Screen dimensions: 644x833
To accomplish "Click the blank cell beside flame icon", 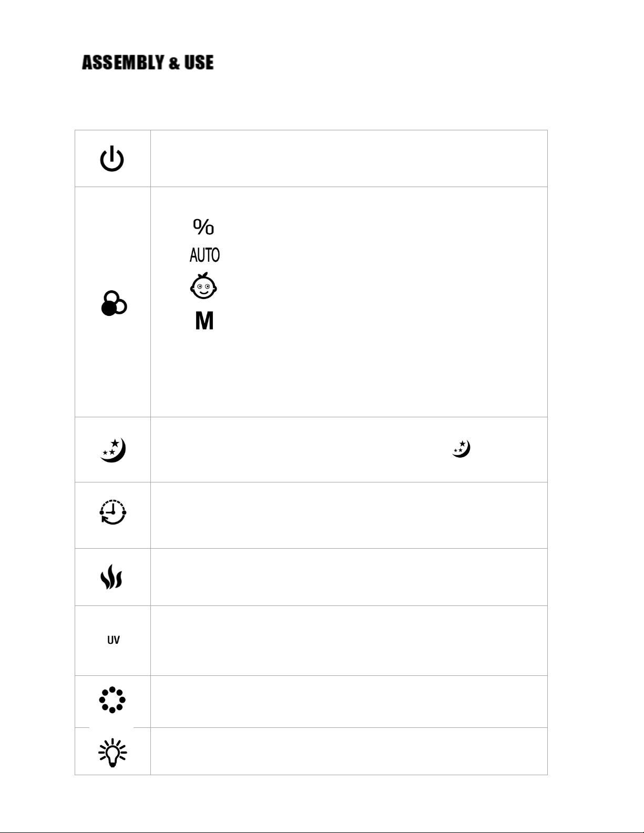I will click(349, 577).
